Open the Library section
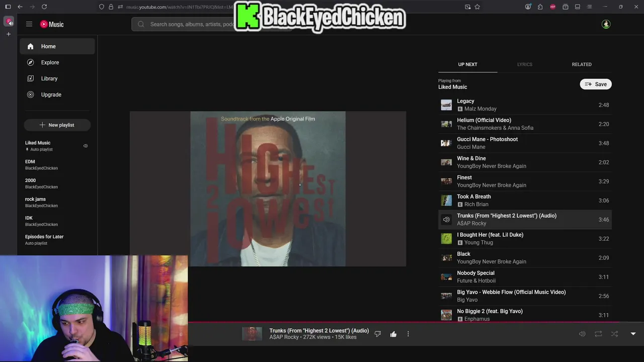 tap(57, 78)
